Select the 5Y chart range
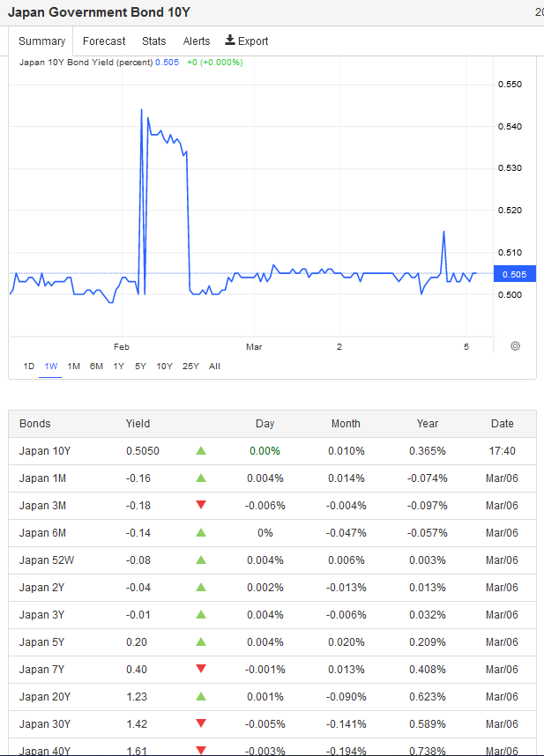The image size is (544, 756). click(x=140, y=367)
